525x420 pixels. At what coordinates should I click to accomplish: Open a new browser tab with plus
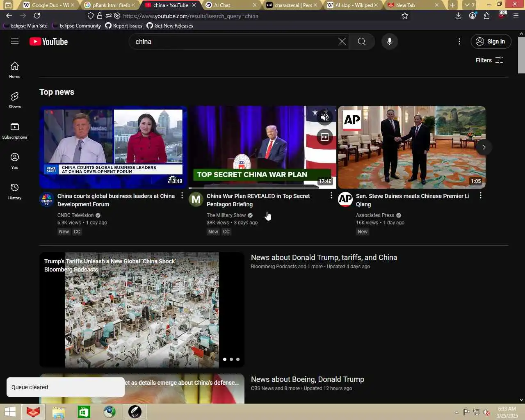(x=452, y=5)
